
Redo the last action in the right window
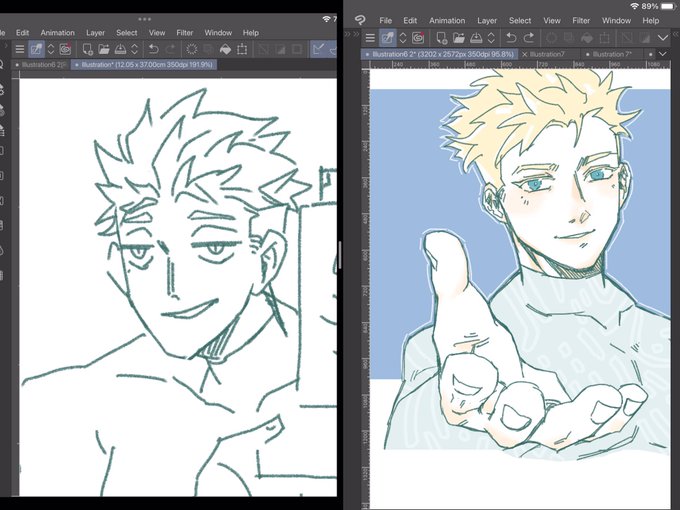click(x=529, y=38)
